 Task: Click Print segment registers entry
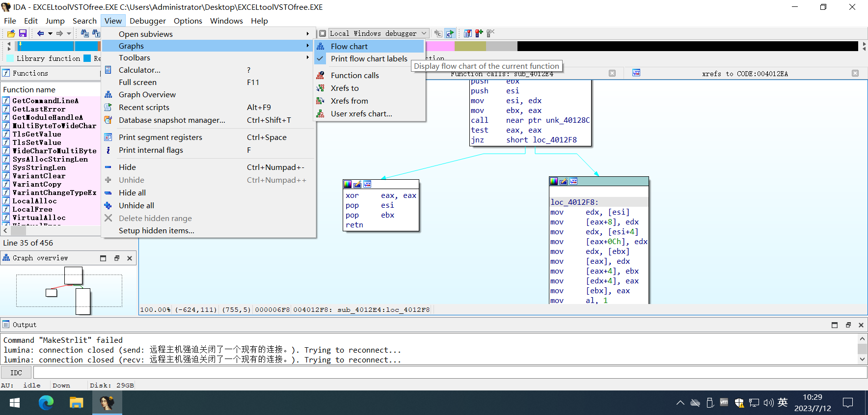(208, 137)
